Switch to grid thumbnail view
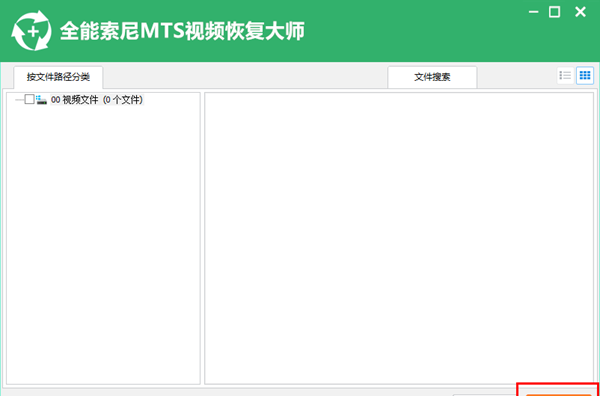This screenshot has width=600, height=396. [x=585, y=75]
